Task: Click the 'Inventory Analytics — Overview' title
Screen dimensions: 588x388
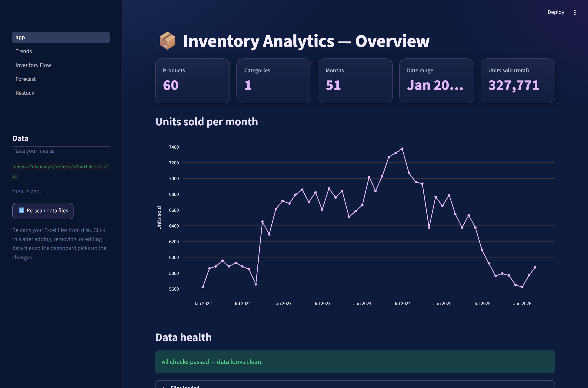Action: [x=306, y=41]
